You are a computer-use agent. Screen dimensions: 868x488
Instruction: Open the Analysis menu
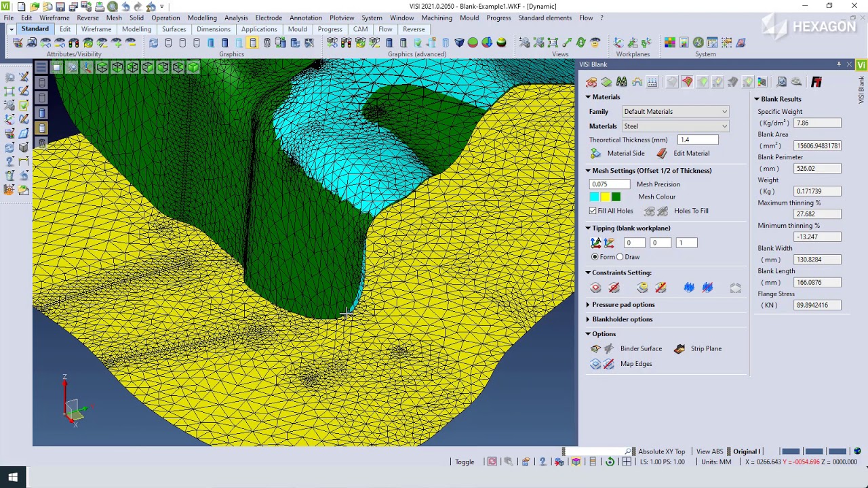click(x=236, y=18)
